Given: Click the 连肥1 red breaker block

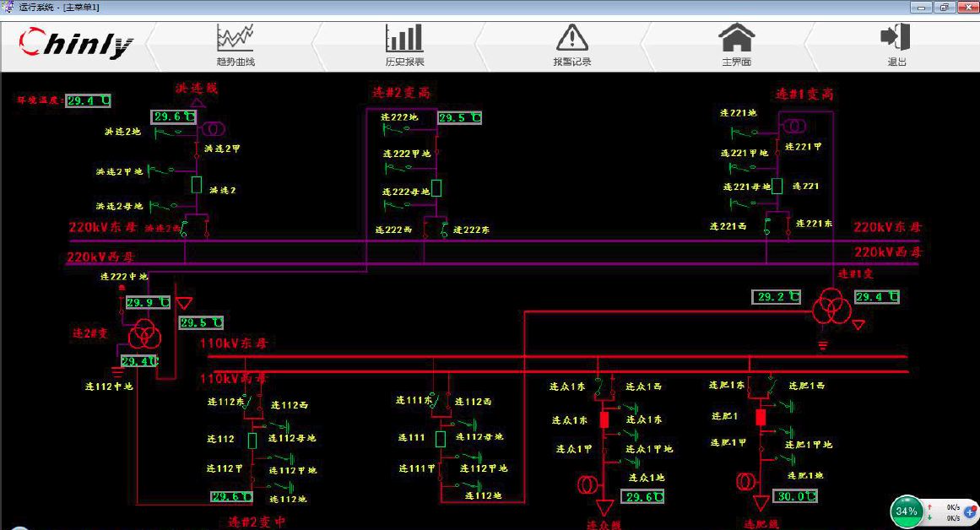Looking at the screenshot, I should 761,417.
